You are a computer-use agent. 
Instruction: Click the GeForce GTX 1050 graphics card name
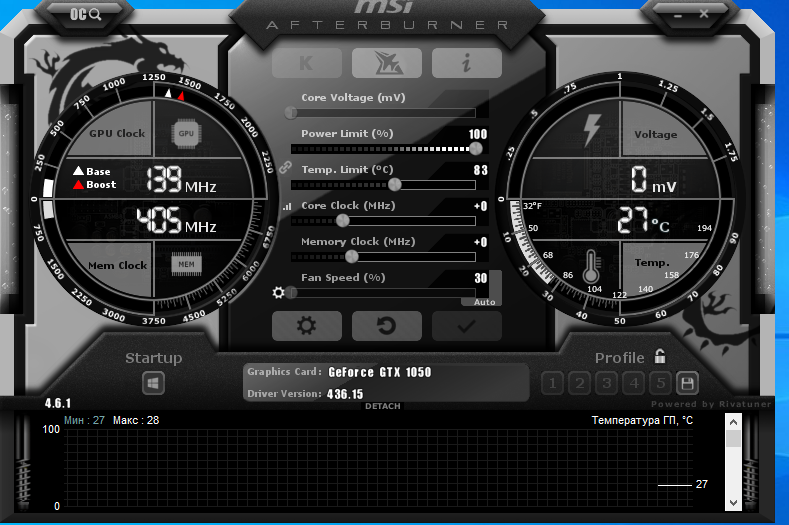[x=380, y=372]
